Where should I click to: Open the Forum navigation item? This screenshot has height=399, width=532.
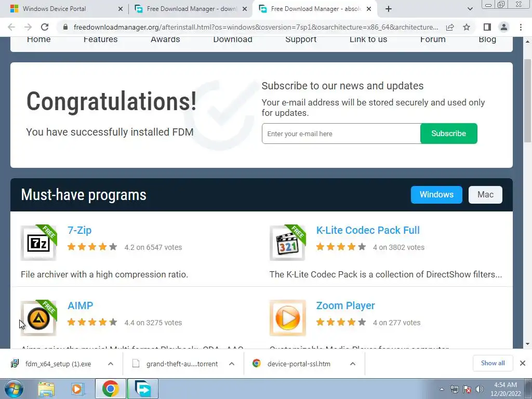433,39
